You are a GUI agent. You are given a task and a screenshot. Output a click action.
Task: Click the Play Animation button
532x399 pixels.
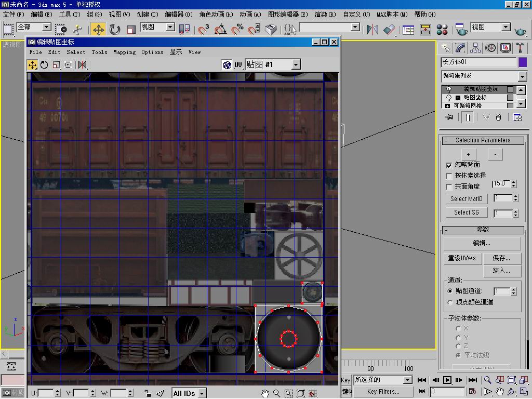[447, 380]
